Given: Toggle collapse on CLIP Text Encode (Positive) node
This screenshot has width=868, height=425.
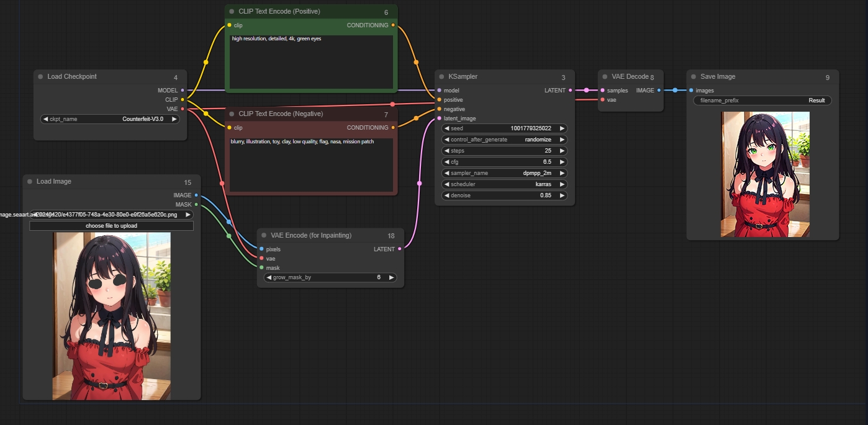Looking at the screenshot, I should click(x=232, y=12).
